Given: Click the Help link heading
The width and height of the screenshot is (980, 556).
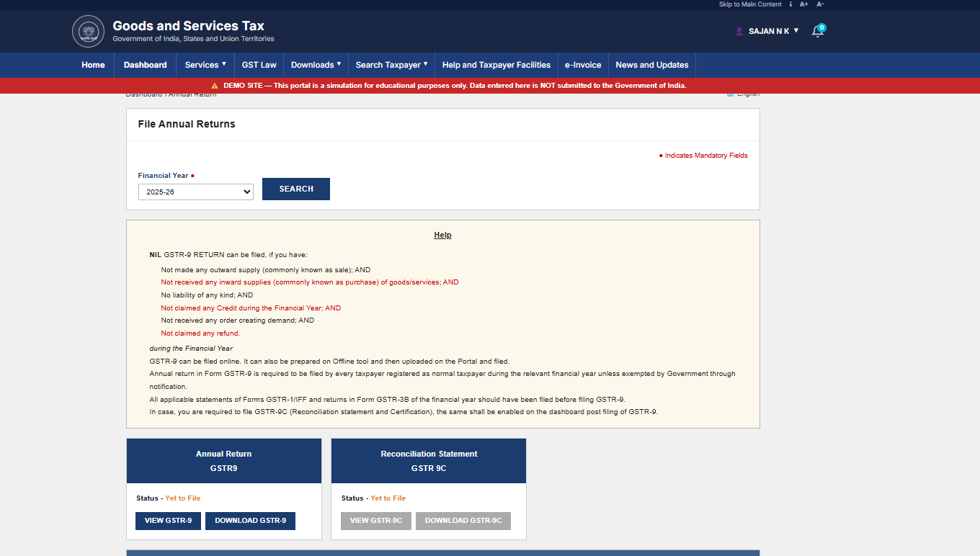Looking at the screenshot, I should click(x=442, y=235).
